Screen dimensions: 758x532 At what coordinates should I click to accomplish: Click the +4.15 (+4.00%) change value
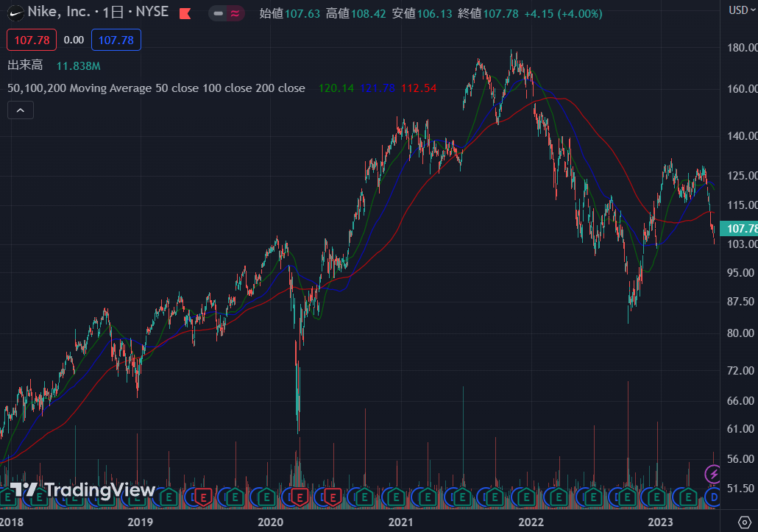[563, 13]
